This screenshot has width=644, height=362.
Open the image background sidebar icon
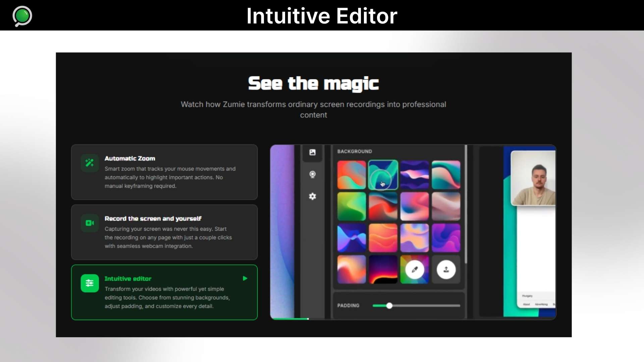312,153
